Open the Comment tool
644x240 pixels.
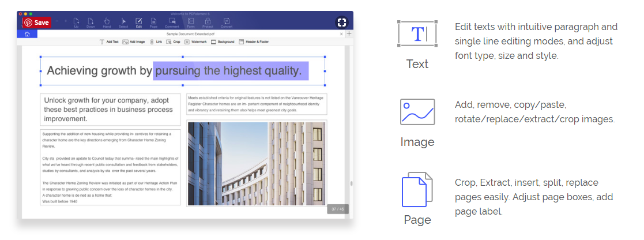click(x=172, y=22)
